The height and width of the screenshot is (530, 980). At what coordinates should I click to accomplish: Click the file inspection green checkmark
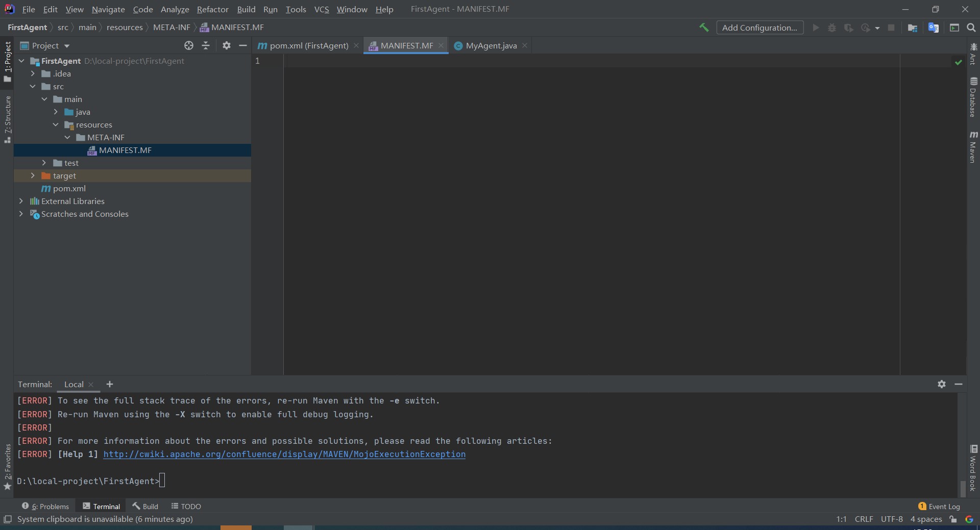coord(959,62)
